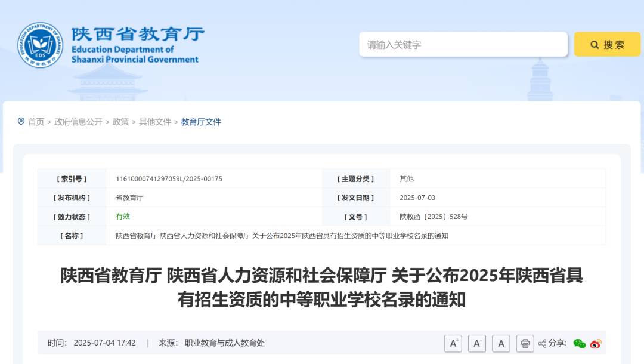The image size is (644, 364).
Task: Select the 教育厅文件 breadcrumb item
Action: click(202, 122)
